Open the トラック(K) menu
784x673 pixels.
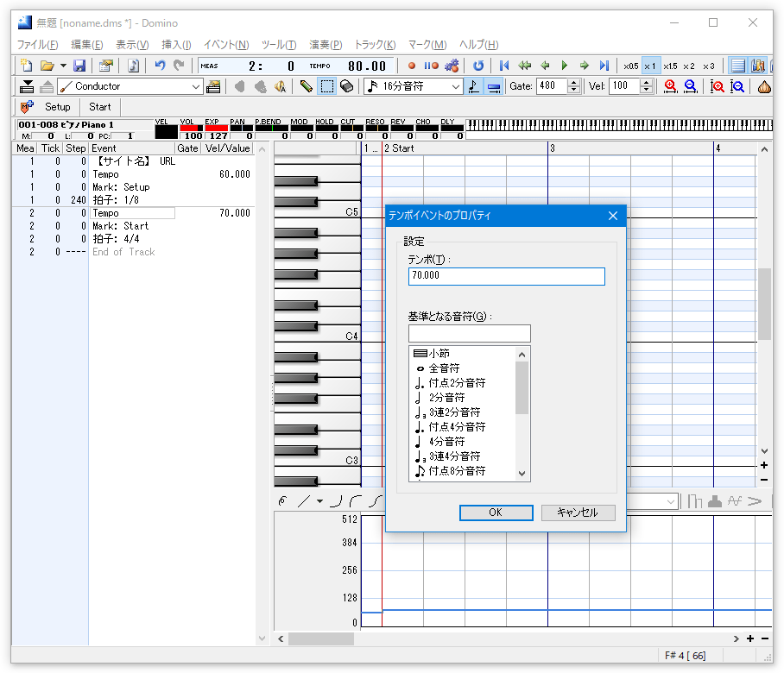(375, 45)
